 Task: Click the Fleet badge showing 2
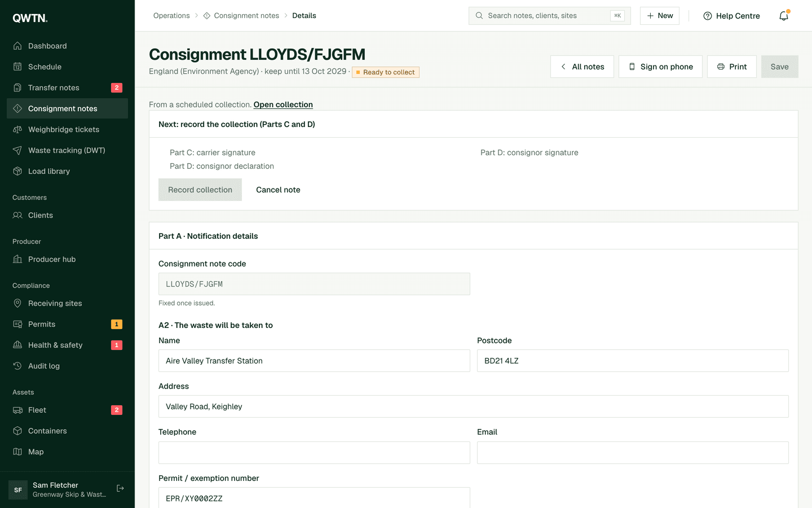(x=117, y=410)
